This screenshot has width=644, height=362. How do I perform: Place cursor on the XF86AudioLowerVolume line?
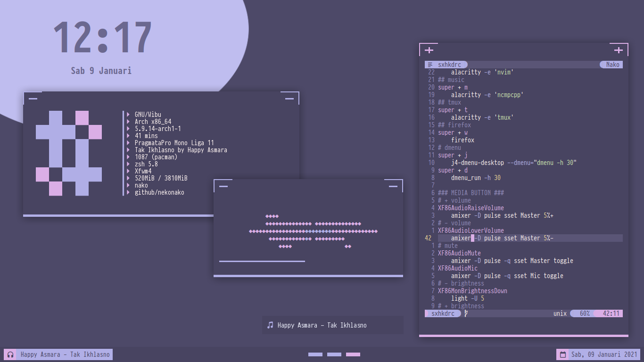point(471,230)
